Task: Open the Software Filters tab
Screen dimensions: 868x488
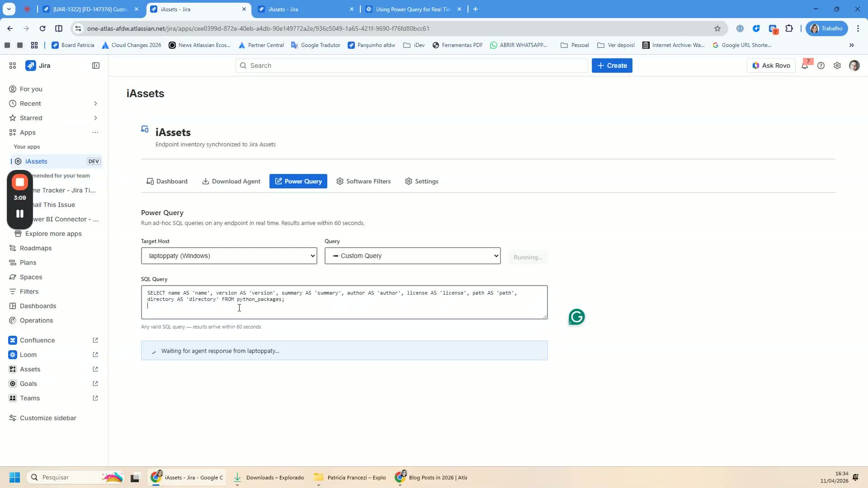Action: point(363,181)
